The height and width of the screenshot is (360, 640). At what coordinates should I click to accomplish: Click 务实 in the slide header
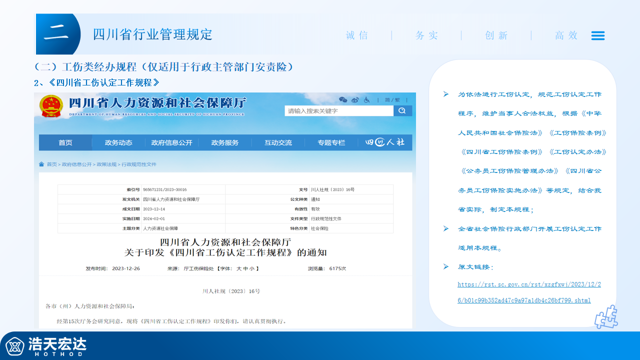[x=427, y=36]
